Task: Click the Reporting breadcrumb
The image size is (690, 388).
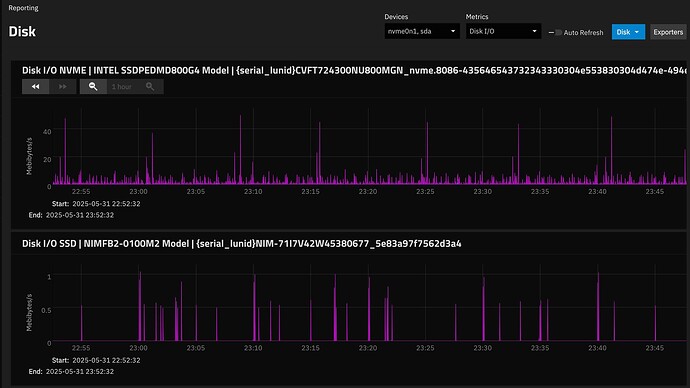Action: point(23,8)
